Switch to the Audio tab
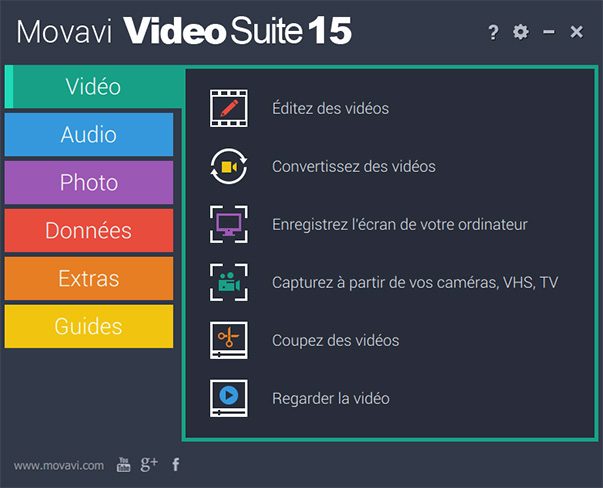This screenshot has width=603, height=488. click(x=89, y=135)
